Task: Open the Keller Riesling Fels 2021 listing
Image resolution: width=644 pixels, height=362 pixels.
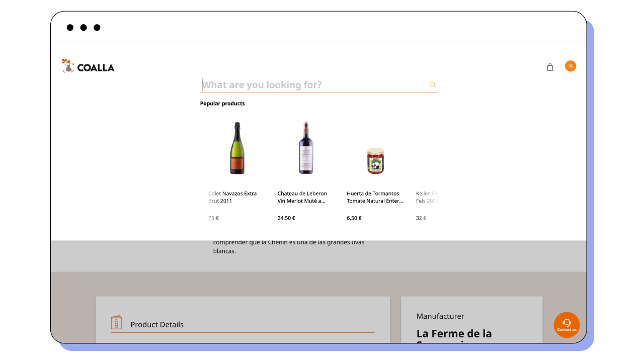Action: point(428,197)
